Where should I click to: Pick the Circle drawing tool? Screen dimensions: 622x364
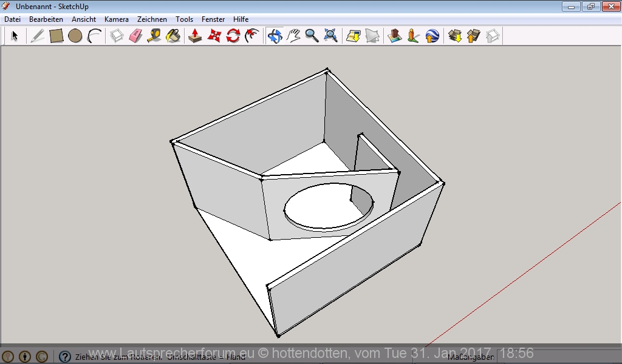[x=75, y=36]
